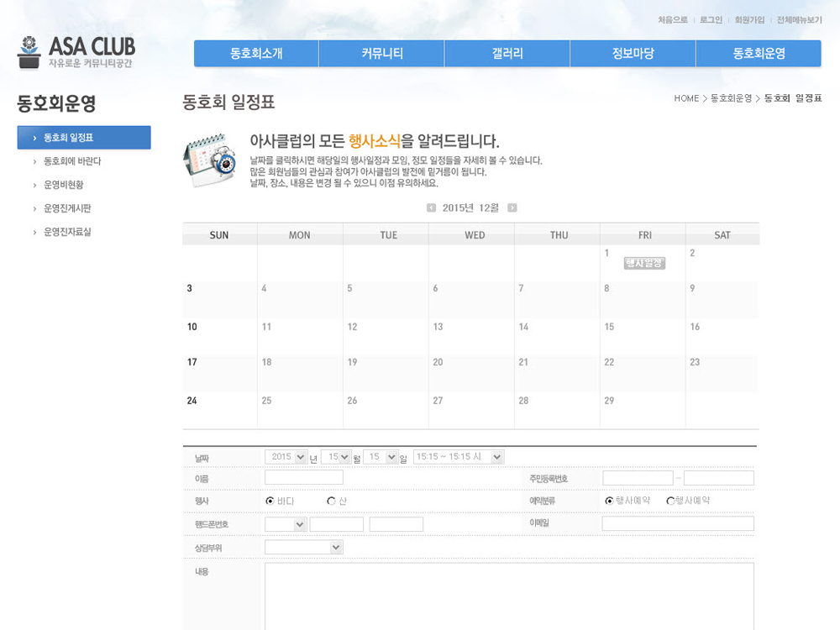Open the year dropdown showing 2015
Viewport: 840px width, 630px height.
[x=286, y=457]
